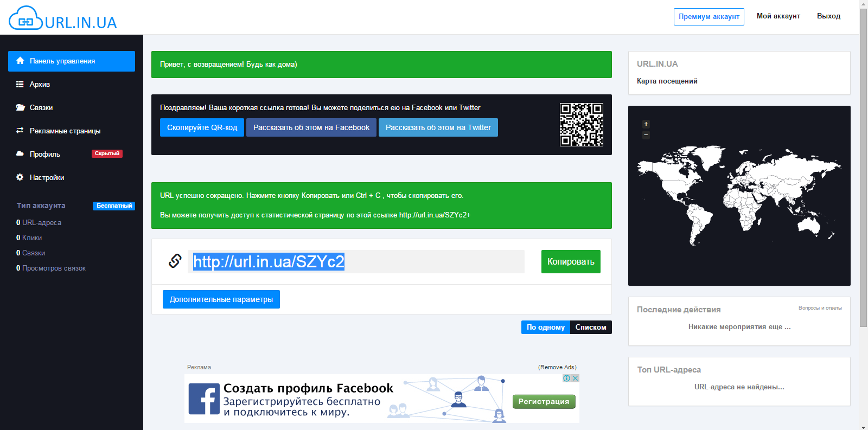The image size is (868, 430).
Task: Click the Архив list icon
Action: (x=20, y=84)
